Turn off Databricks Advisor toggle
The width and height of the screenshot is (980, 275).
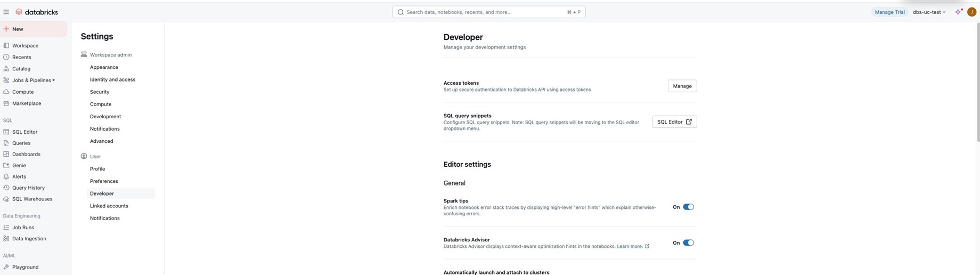688,242
